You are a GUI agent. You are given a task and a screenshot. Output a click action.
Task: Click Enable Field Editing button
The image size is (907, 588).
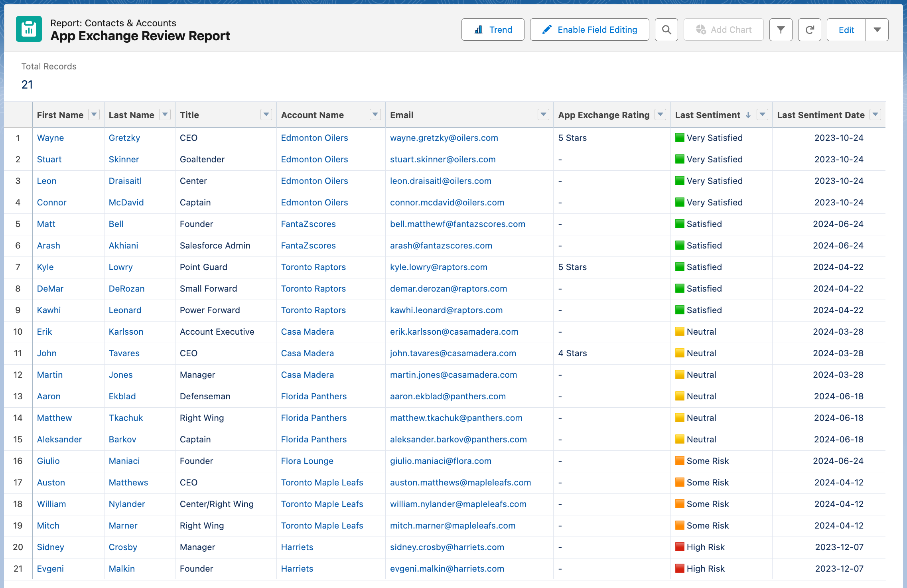tap(589, 30)
